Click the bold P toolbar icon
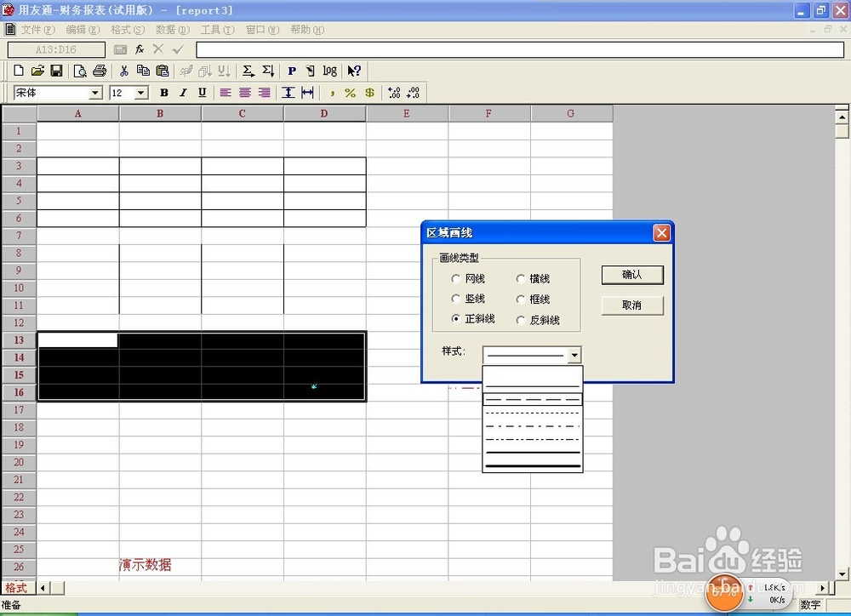This screenshot has width=851, height=616. coord(292,71)
